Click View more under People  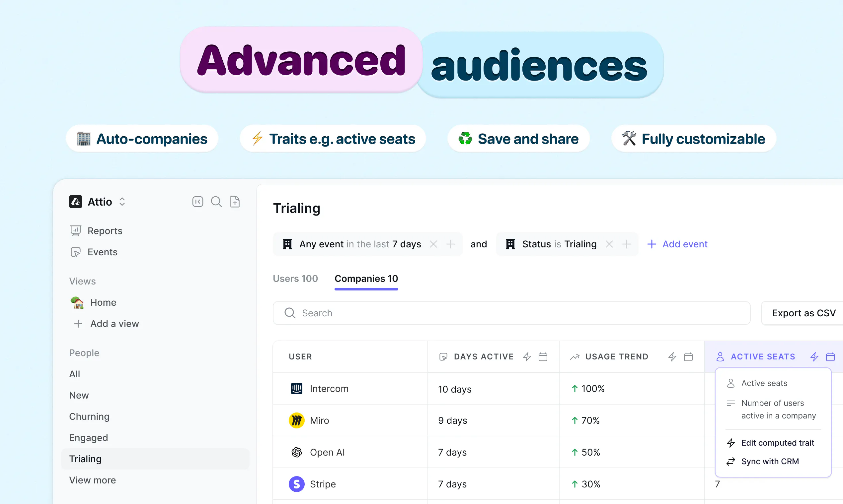point(93,480)
